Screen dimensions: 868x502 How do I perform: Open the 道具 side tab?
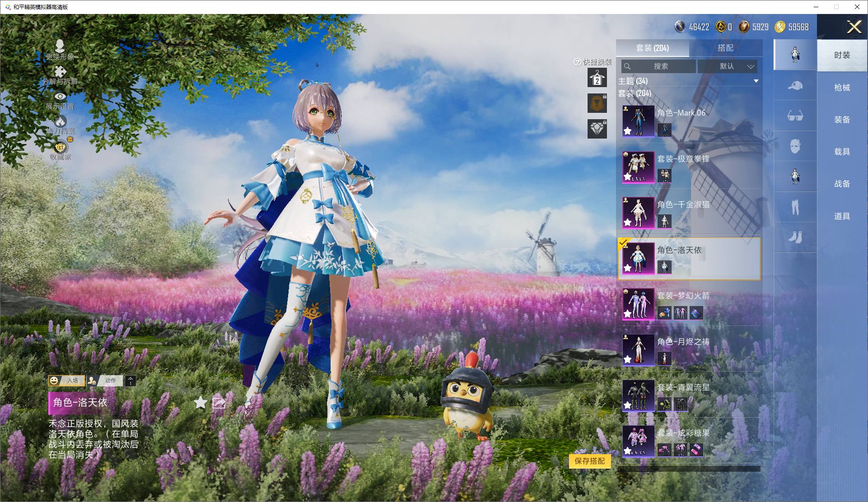842,216
